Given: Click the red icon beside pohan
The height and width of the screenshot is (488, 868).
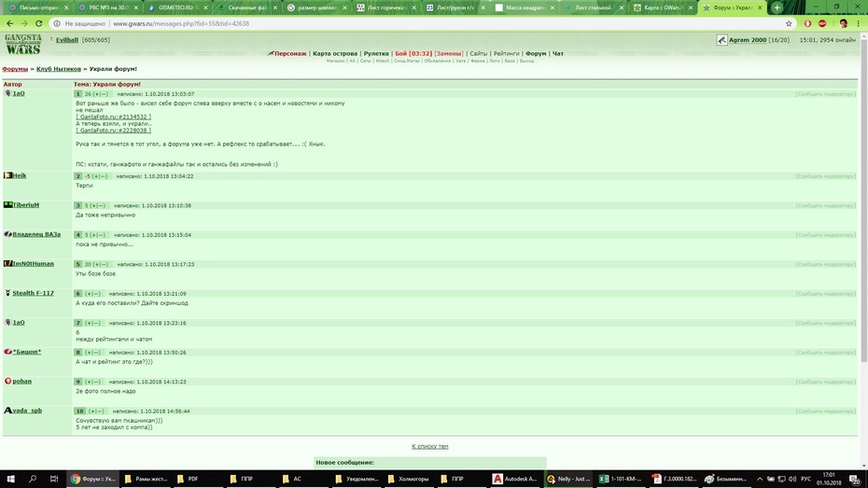Looking at the screenshot, I should [x=7, y=381].
